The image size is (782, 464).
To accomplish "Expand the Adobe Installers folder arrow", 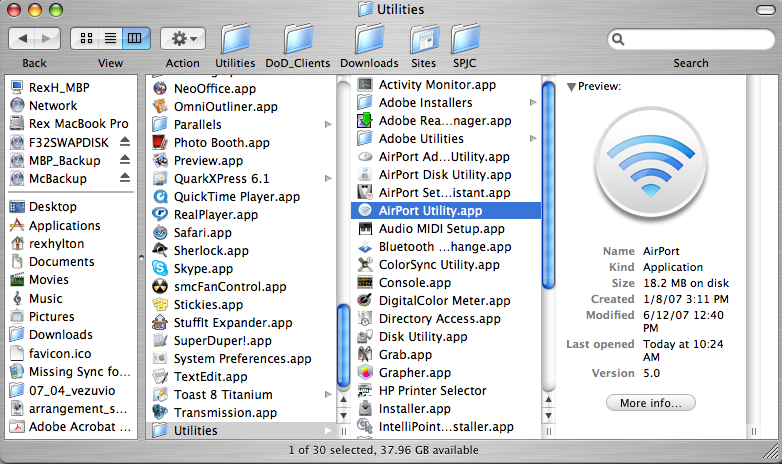I will 533,102.
